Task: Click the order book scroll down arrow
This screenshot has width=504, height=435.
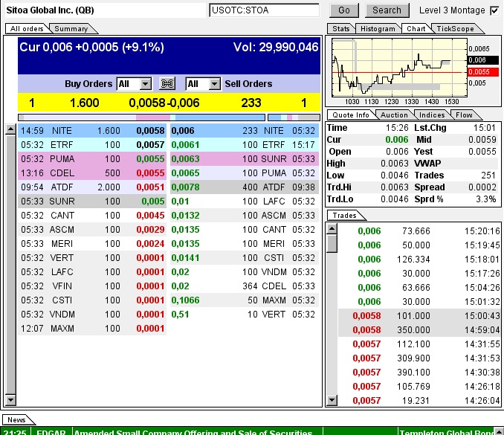Action: click(x=10, y=399)
